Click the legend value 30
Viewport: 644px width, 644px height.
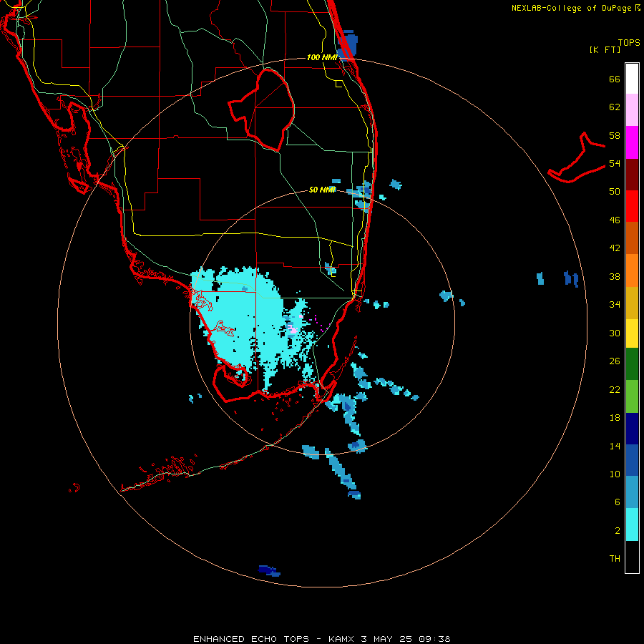click(x=615, y=333)
